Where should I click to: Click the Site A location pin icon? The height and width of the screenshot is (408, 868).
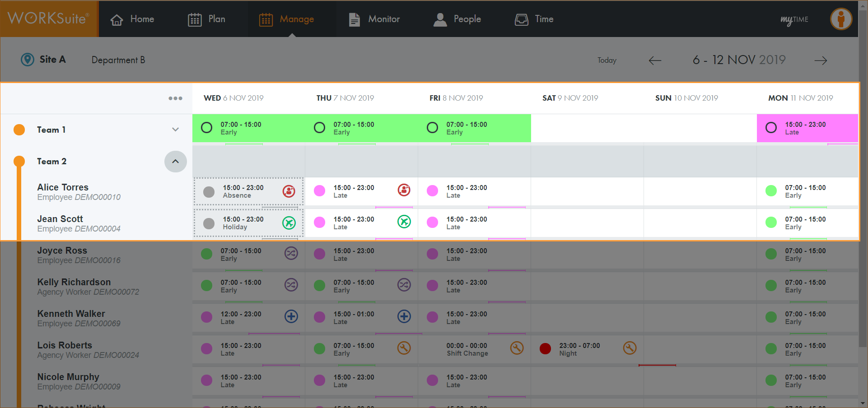tap(28, 60)
